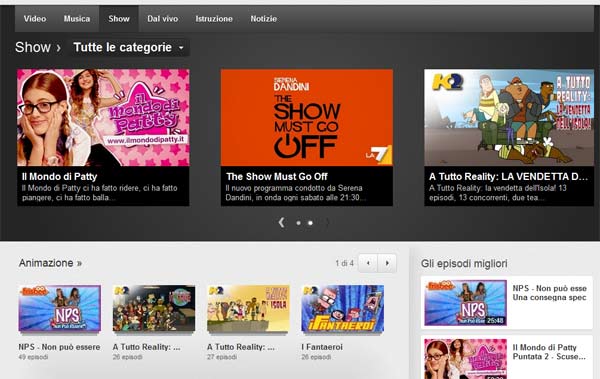Image resolution: width=600 pixels, height=379 pixels.
Task: Show previous Animazione page
Action: tap(368, 263)
